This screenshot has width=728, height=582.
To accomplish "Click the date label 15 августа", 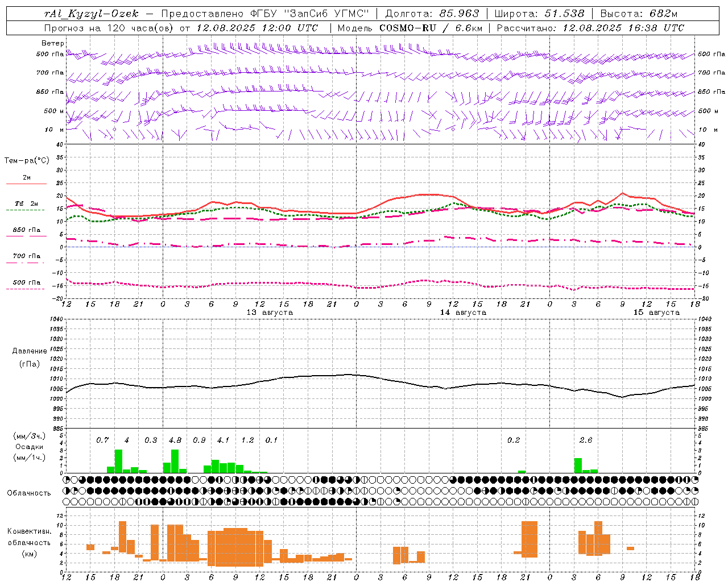I will (x=656, y=313).
